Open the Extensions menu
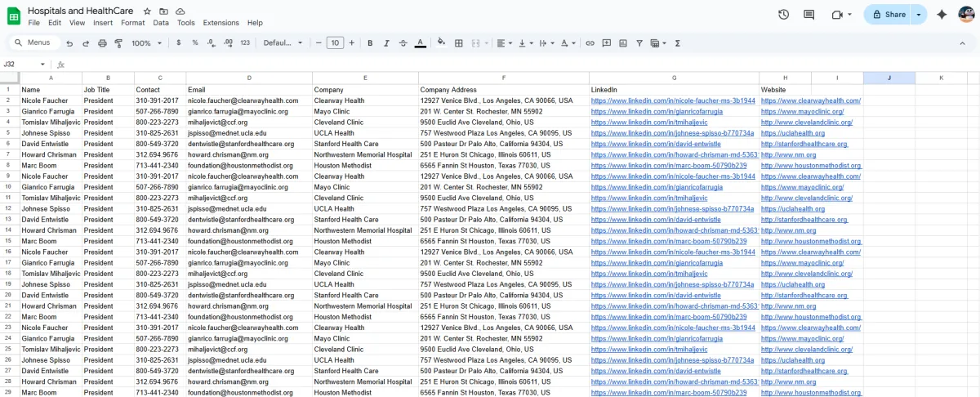The width and height of the screenshot is (980, 397). coord(221,23)
